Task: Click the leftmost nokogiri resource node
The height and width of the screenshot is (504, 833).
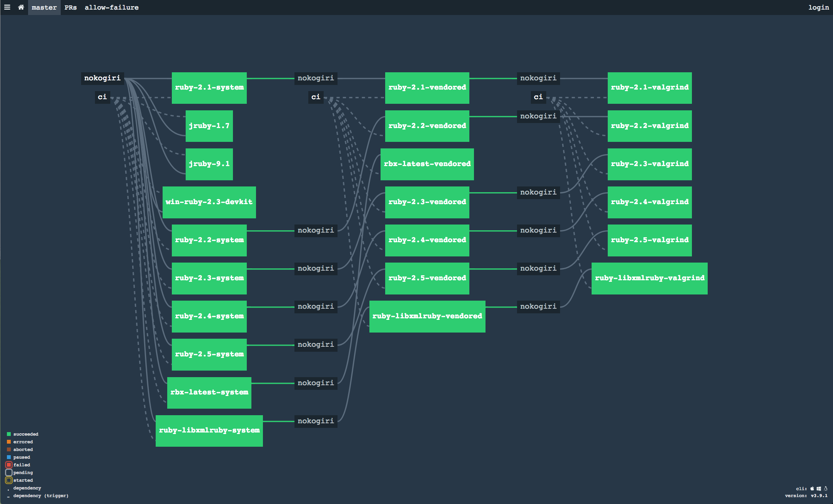Action: (102, 78)
